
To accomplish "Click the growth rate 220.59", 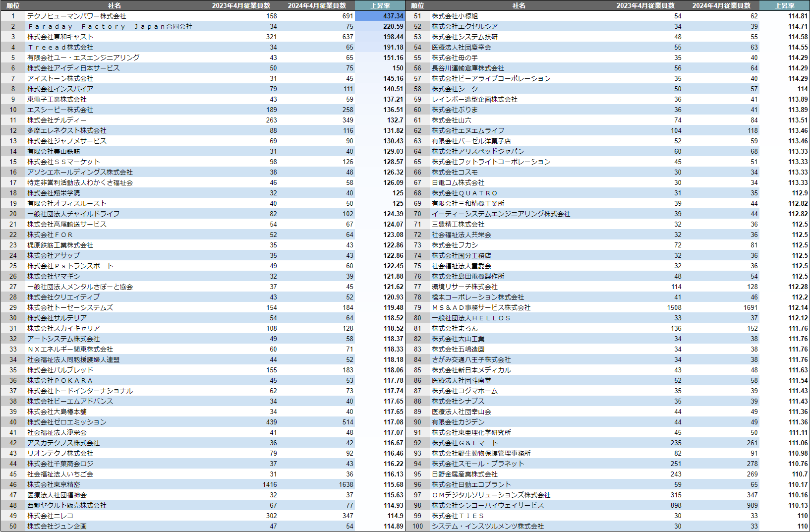I will (393, 26).
